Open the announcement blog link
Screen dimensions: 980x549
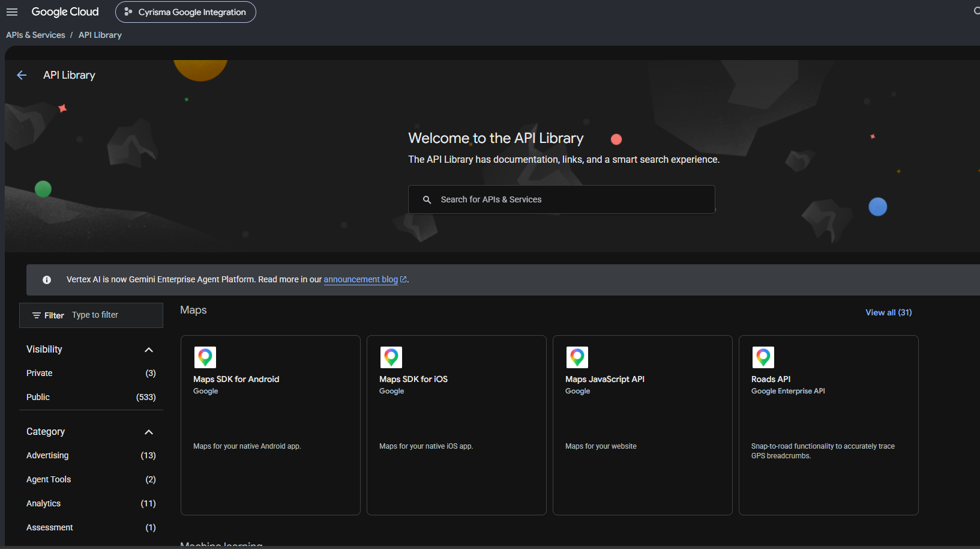pyautogui.click(x=361, y=279)
